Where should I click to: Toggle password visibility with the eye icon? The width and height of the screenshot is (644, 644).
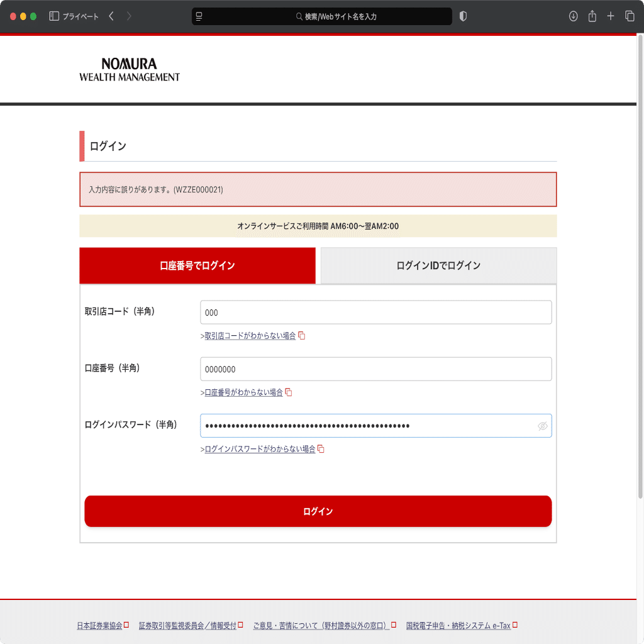click(541, 426)
